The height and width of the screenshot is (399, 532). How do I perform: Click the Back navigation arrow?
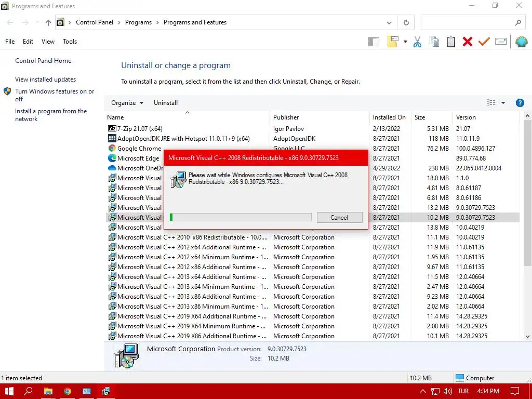coord(10,23)
